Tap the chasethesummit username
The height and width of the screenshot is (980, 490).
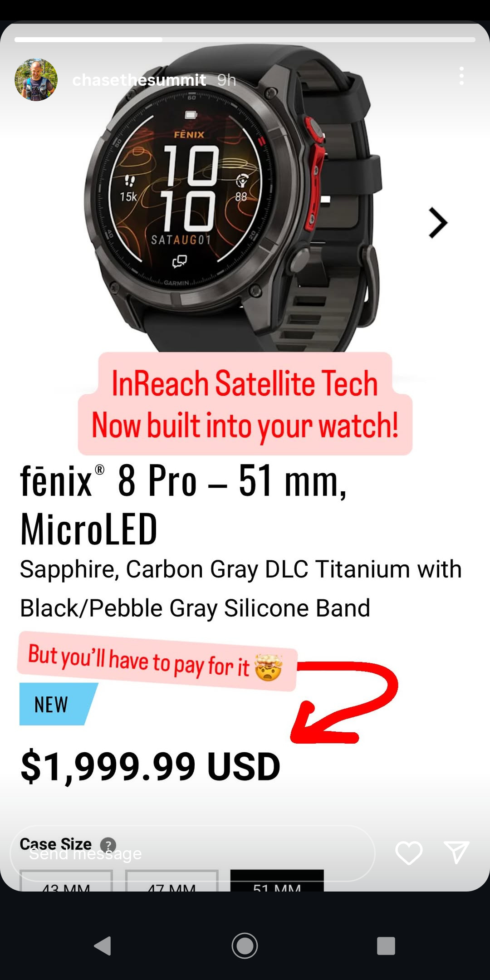click(139, 80)
